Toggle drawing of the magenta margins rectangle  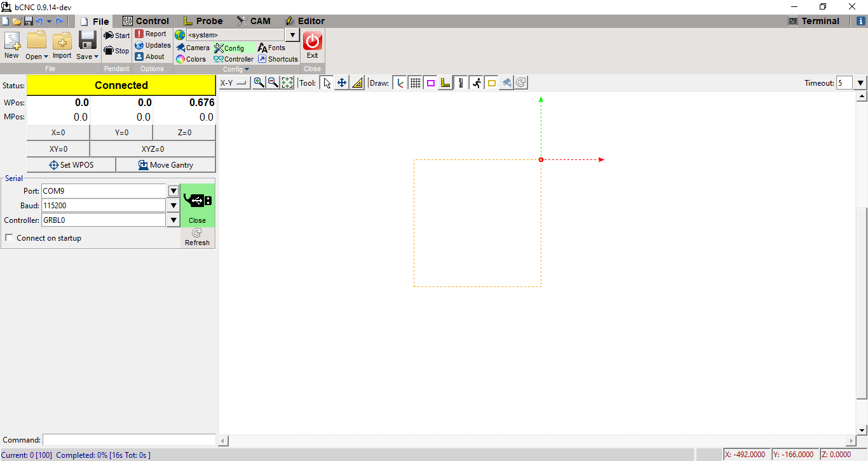click(430, 83)
